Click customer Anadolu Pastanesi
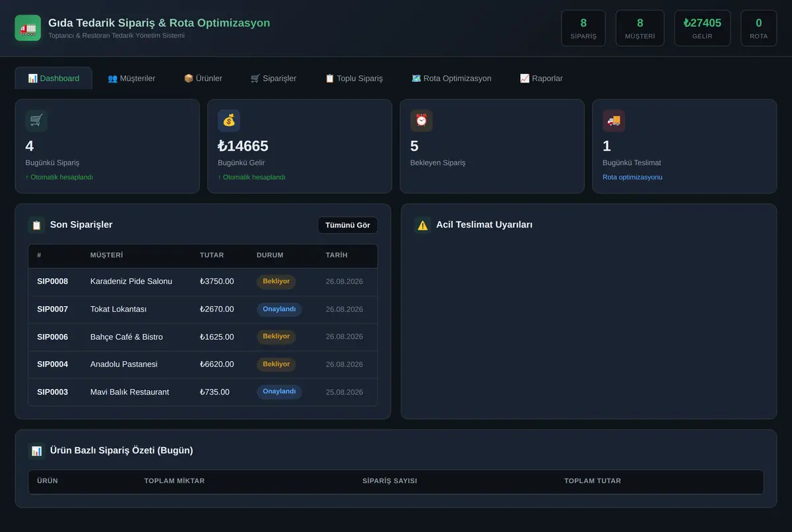The image size is (792, 532). tap(124, 364)
